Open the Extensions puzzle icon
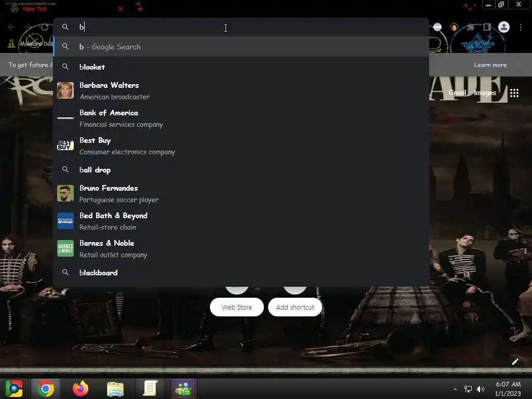Image resolution: width=532 pixels, height=399 pixels. click(x=470, y=27)
